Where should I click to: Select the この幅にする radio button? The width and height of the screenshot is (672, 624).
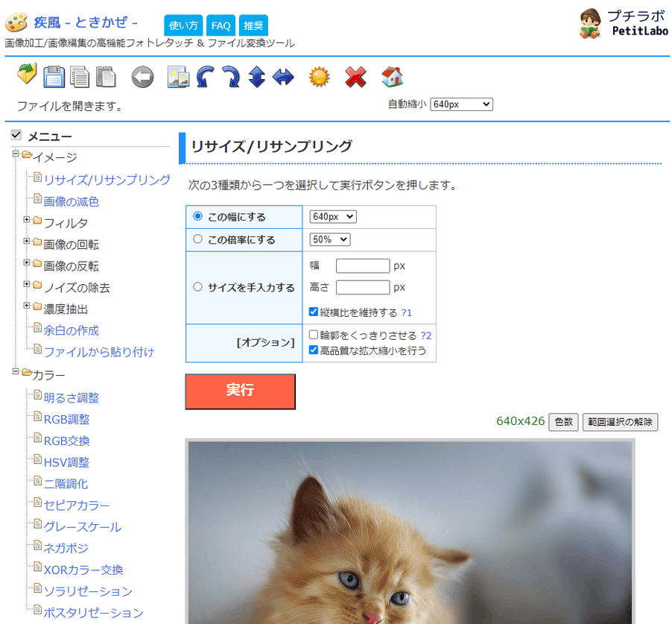[x=197, y=216]
